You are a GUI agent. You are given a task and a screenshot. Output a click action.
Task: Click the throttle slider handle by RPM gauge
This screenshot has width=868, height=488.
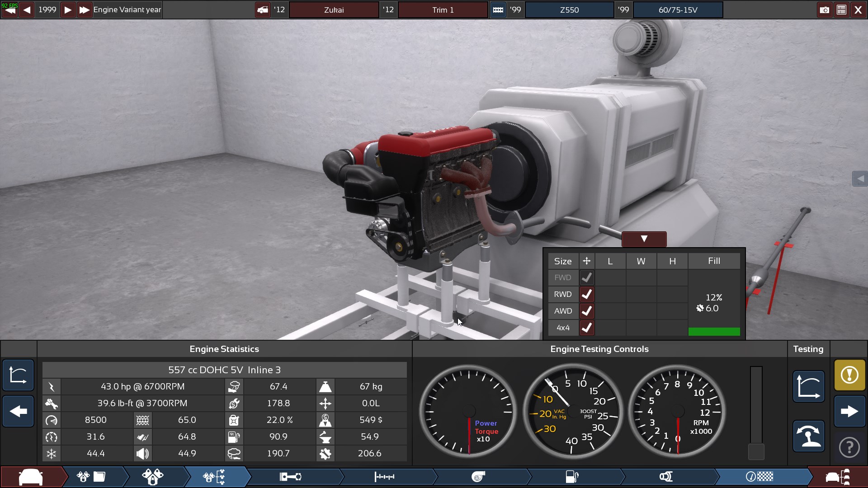point(756,451)
